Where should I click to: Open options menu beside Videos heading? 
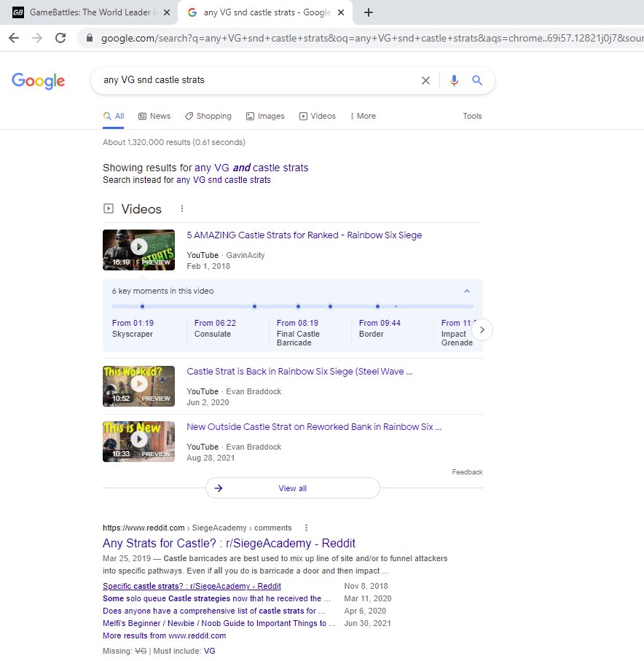pyautogui.click(x=182, y=208)
